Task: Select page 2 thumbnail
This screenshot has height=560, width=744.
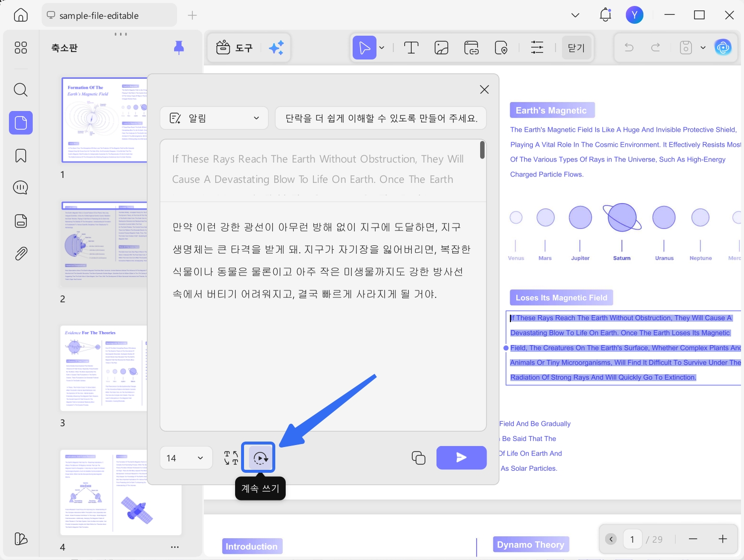Action: (x=105, y=244)
